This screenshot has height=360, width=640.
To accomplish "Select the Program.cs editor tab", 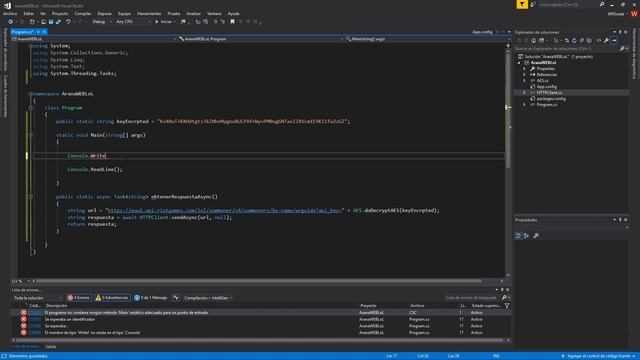I will (22, 32).
